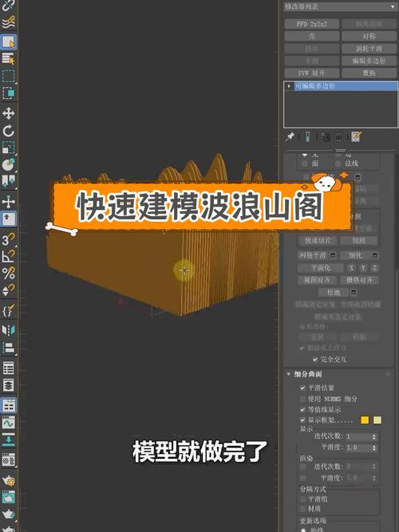
Task: Add the 涡轮平滑 modifier button
Action: [x=369, y=49]
